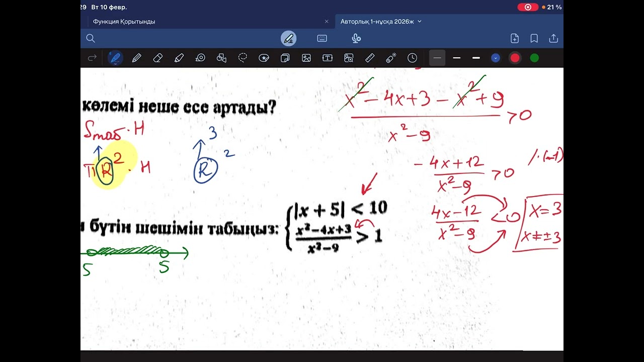Bookmark the current page

coord(534,38)
